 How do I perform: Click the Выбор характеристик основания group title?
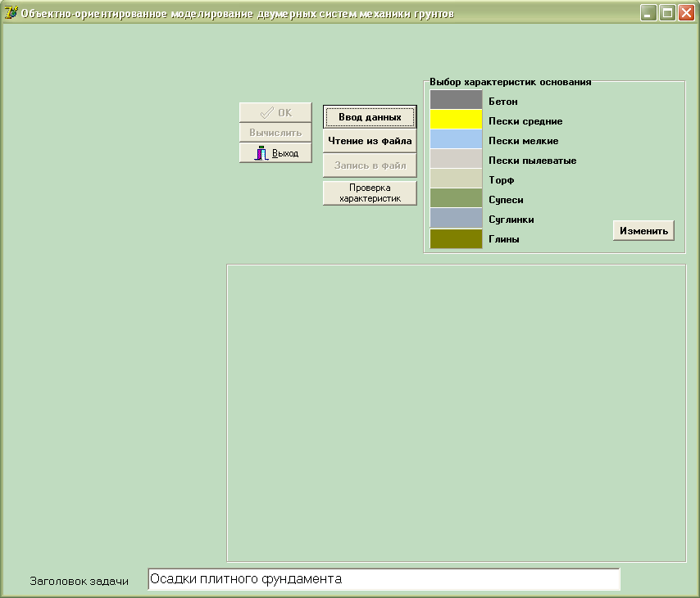511,82
